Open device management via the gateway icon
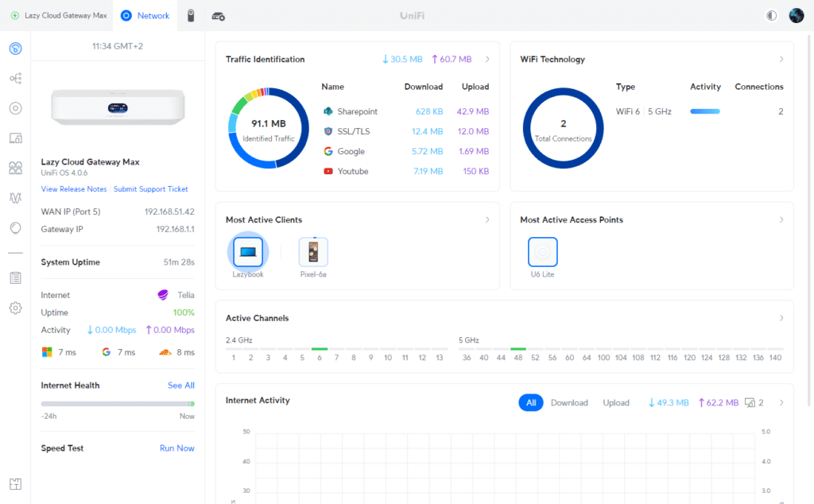Screen dimensions: 814x504 (218, 15)
